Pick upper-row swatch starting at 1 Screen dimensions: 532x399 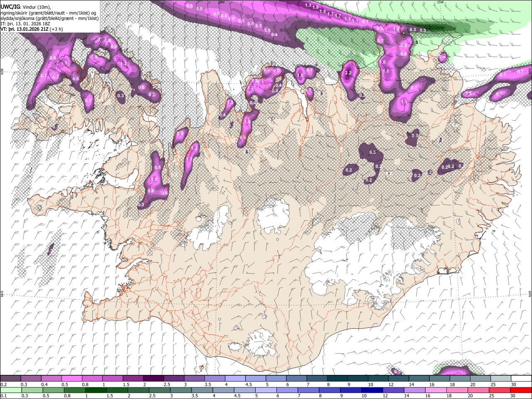(113, 379)
